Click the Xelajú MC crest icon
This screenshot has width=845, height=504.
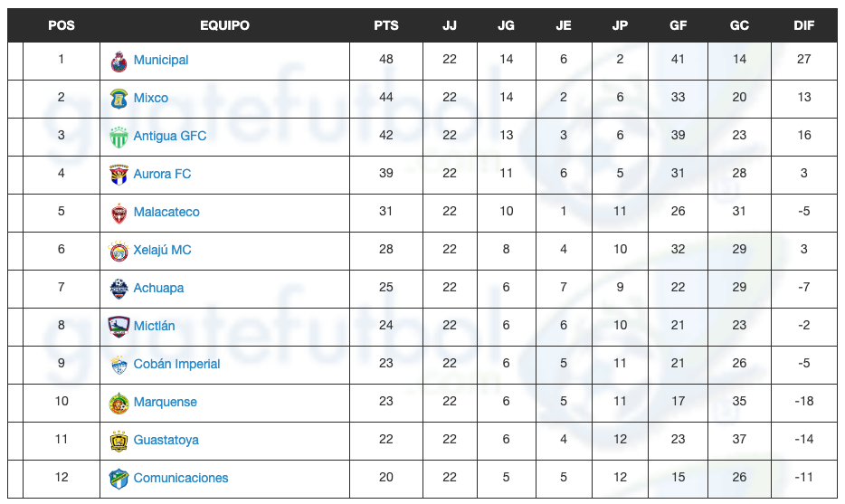point(119,251)
